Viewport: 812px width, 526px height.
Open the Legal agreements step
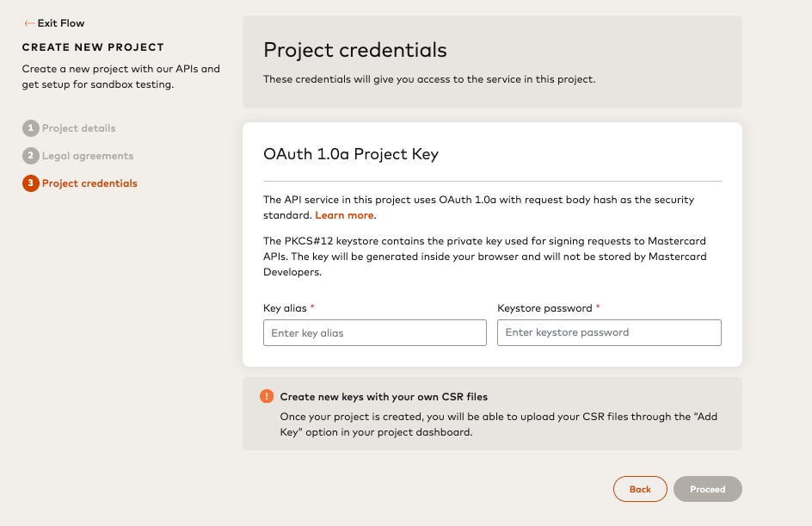click(x=88, y=156)
